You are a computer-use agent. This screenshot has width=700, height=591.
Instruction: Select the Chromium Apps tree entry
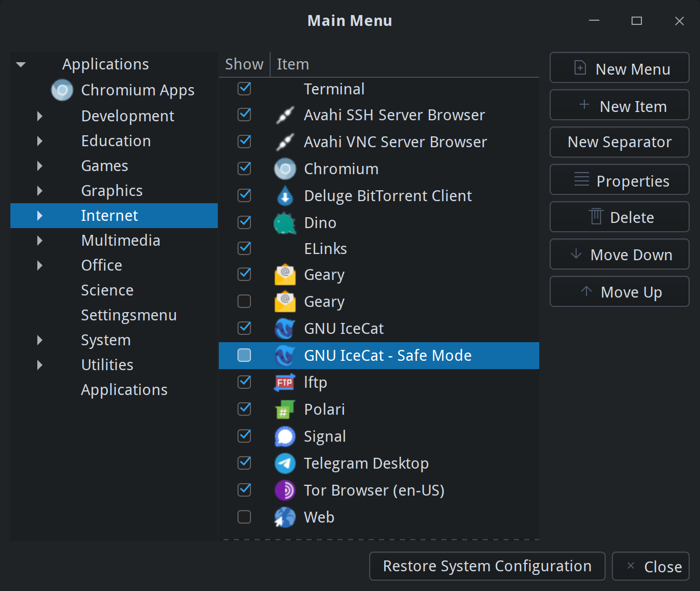(x=138, y=90)
